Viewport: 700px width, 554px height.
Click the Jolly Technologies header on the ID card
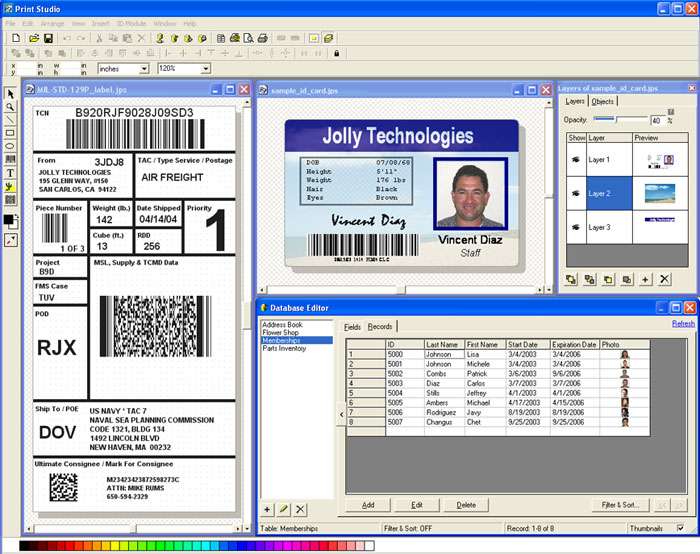pos(398,136)
